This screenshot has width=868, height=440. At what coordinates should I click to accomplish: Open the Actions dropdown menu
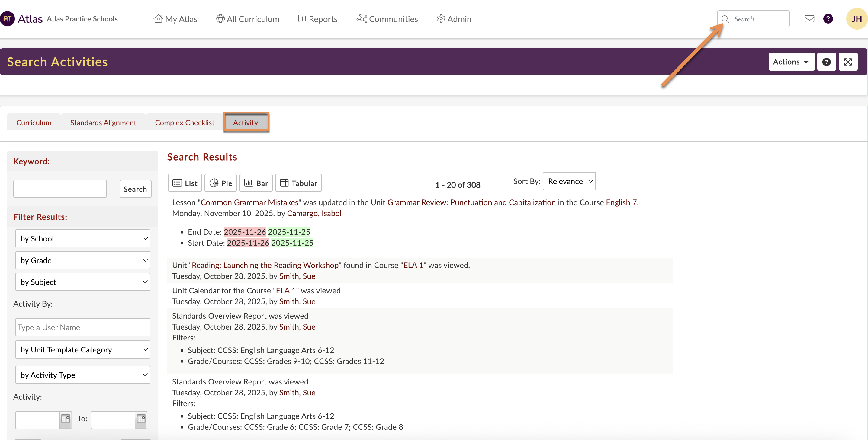coord(791,62)
